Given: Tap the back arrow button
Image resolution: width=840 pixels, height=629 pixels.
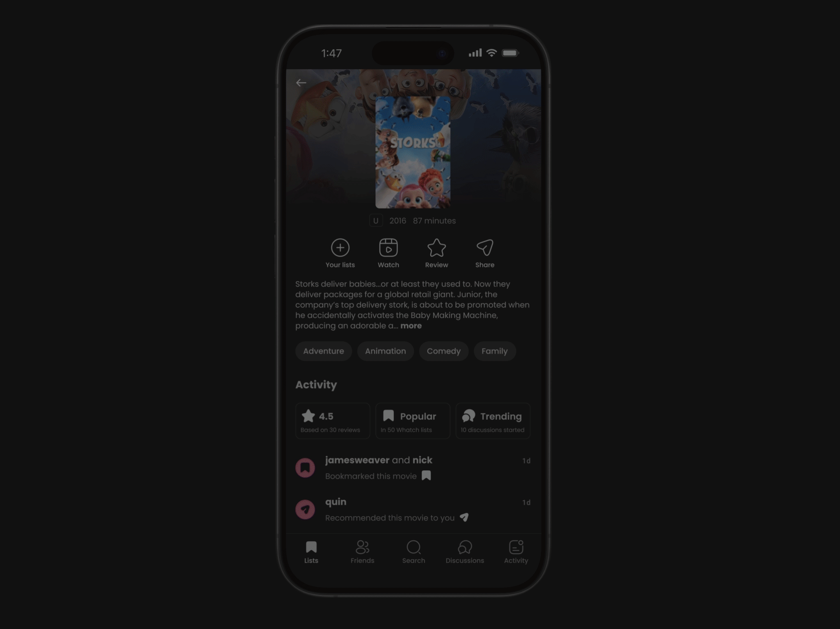Looking at the screenshot, I should 301,81.
